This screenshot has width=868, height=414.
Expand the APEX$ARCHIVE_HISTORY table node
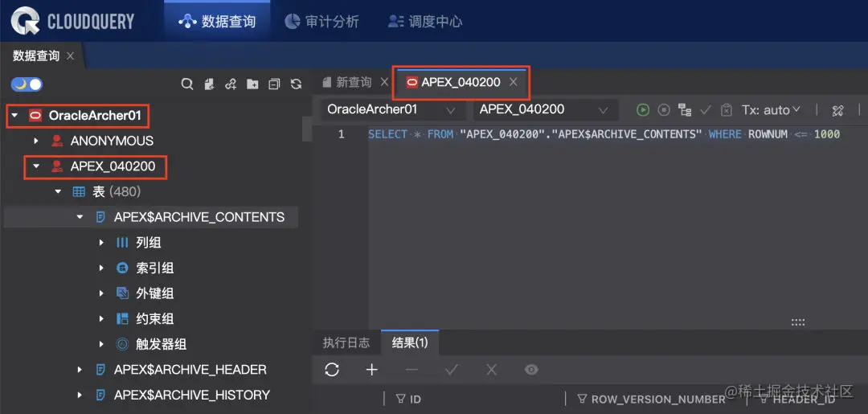(x=80, y=396)
